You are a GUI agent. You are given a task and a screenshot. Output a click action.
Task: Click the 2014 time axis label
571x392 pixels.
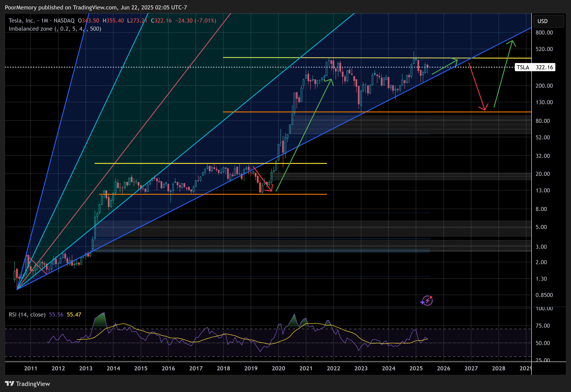coord(113,368)
